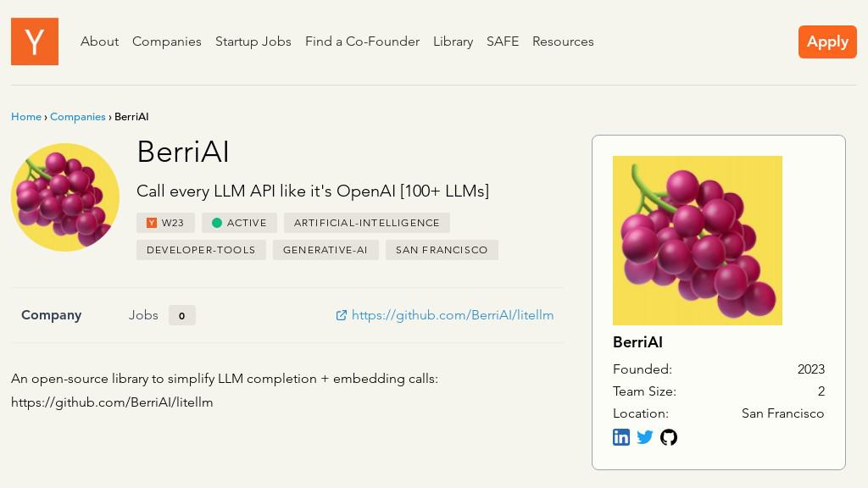868x488 pixels.
Task: Open BerriAI's GitHub profile icon
Action: pyautogui.click(x=669, y=437)
